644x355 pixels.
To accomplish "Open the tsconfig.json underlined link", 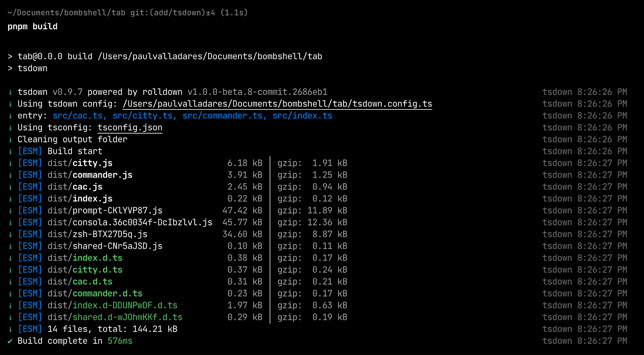I will click(130, 128).
